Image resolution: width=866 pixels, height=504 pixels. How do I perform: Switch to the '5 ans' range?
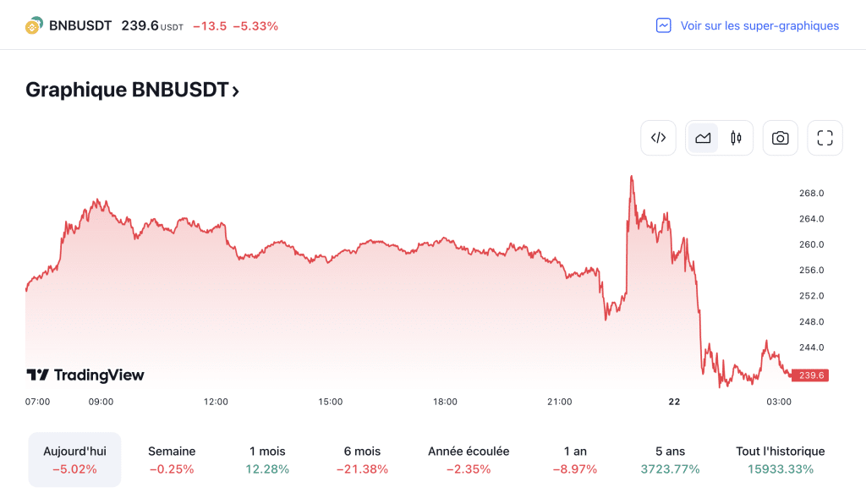(x=670, y=459)
